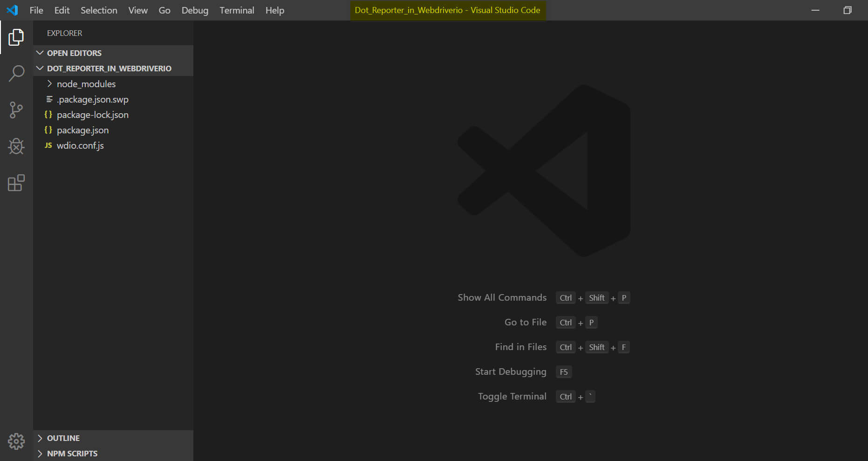868x461 pixels.
Task: Click the F5 key hint
Action: 564,372
